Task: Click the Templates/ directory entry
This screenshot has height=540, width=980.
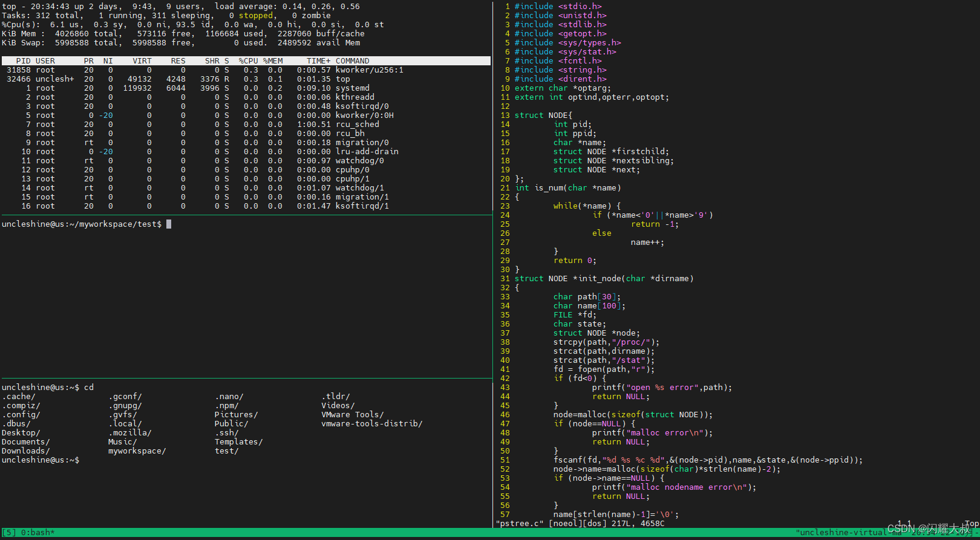Action: (238, 442)
